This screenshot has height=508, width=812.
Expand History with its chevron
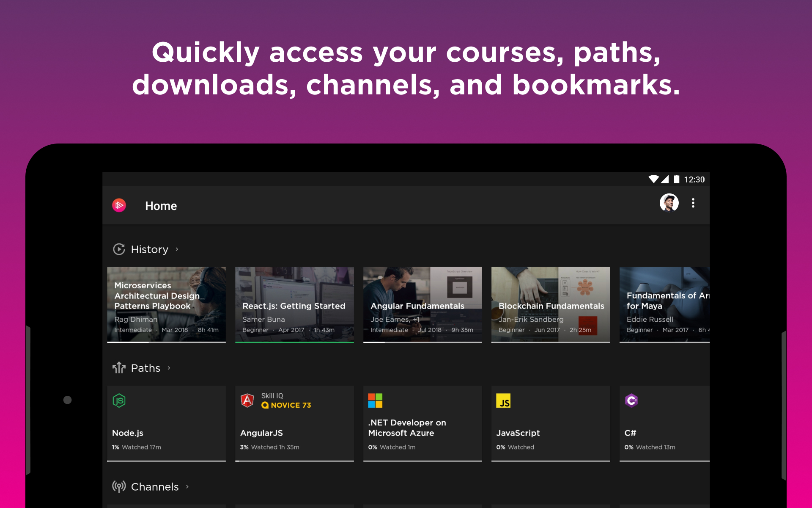point(177,249)
